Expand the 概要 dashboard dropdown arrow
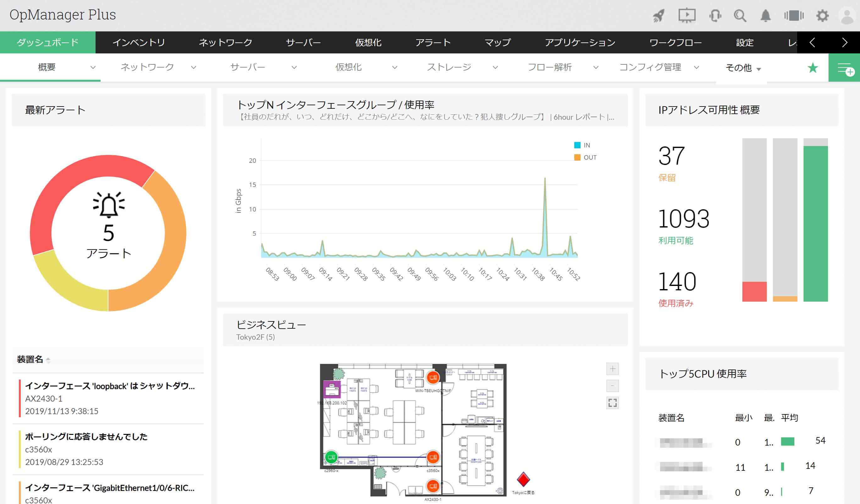860x504 pixels. click(x=93, y=68)
